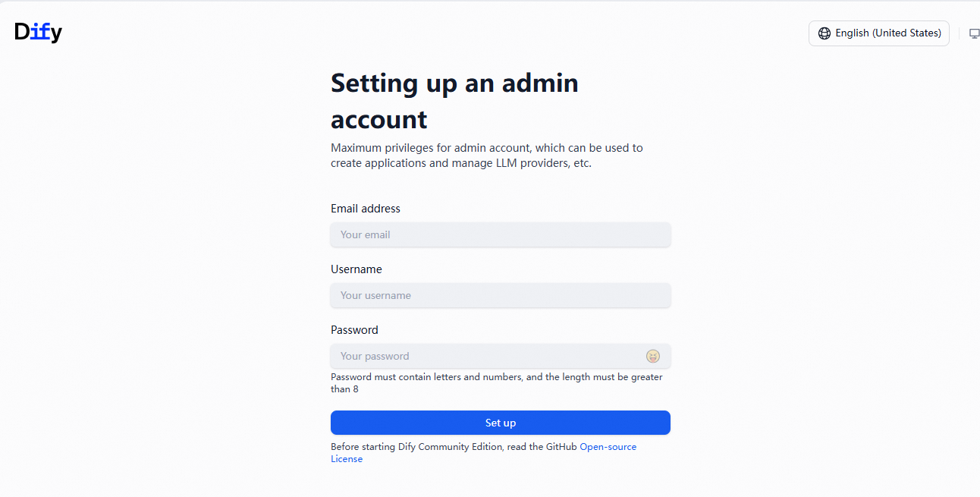
Task: Click the Email address label
Action: point(365,209)
